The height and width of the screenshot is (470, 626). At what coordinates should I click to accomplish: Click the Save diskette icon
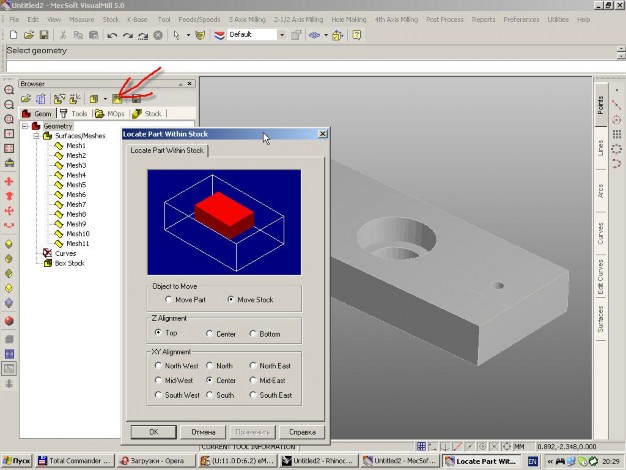44,35
